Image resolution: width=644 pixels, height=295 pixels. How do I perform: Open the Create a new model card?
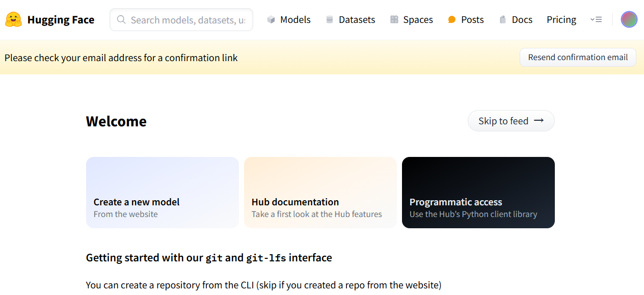pos(163,193)
